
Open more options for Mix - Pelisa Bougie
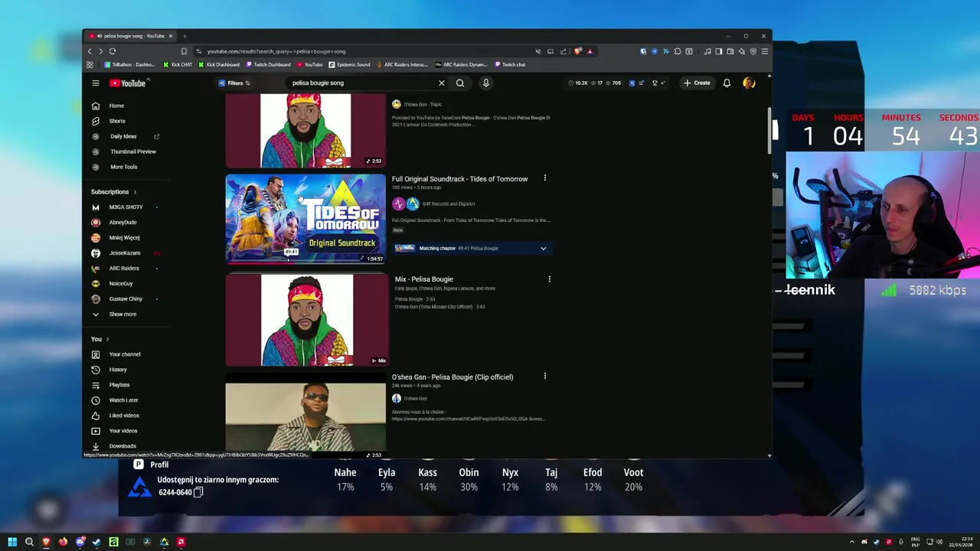click(x=549, y=279)
